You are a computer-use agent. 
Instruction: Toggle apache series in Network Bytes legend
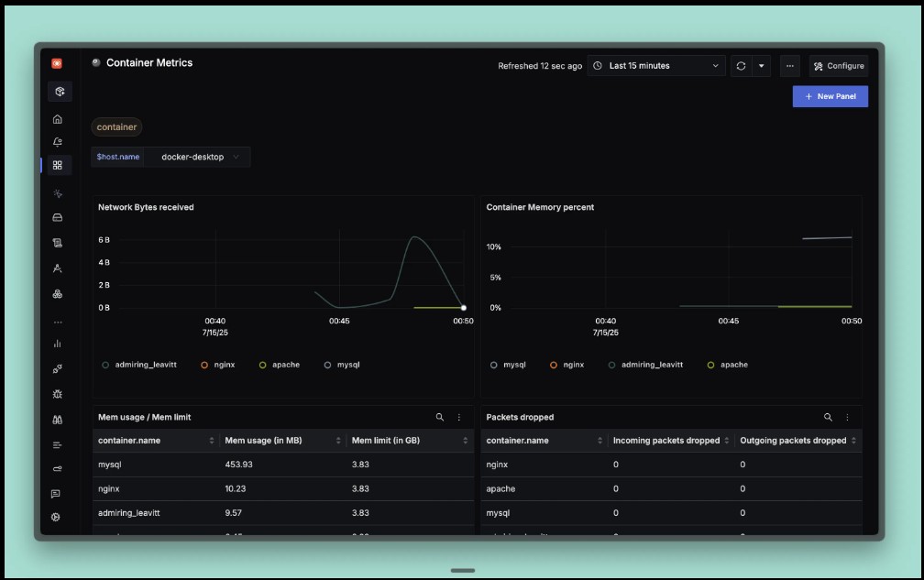pyautogui.click(x=280, y=365)
